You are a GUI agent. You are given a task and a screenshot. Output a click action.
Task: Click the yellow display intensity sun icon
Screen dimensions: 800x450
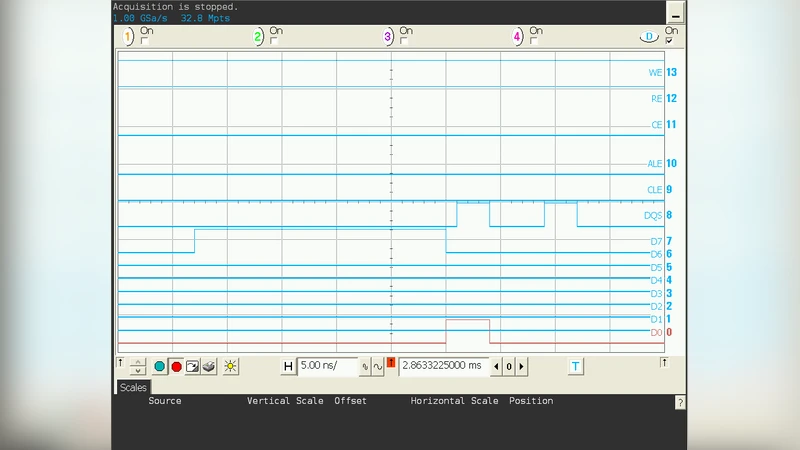[x=231, y=367]
